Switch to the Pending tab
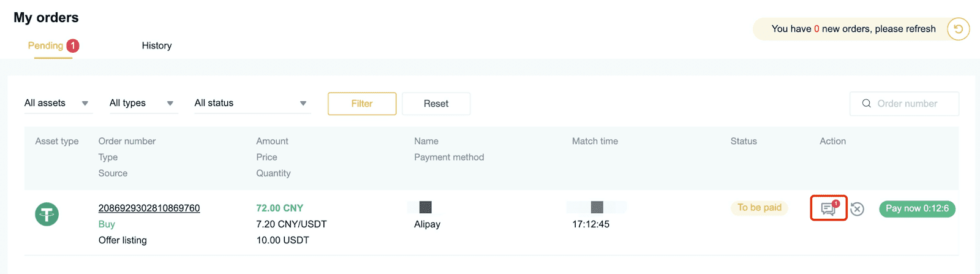980x274 pixels. pyautogui.click(x=45, y=45)
